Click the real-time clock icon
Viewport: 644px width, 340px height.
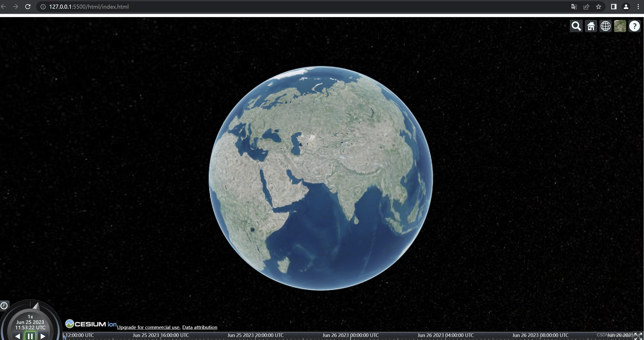tap(4, 305)
